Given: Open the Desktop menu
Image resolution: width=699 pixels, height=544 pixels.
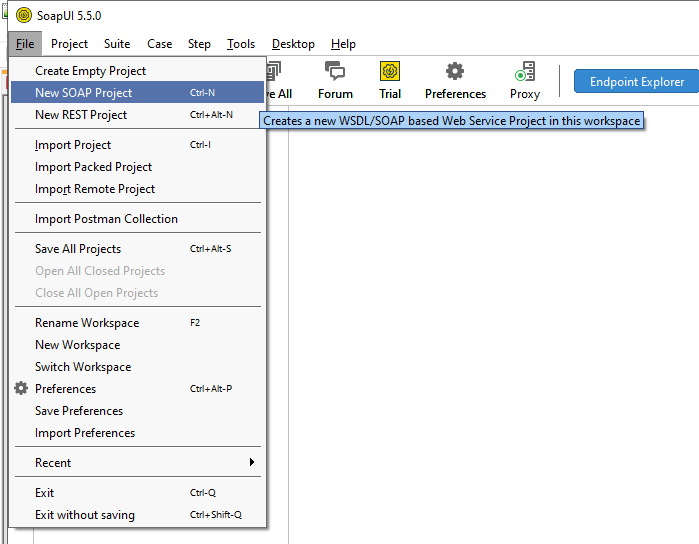Looking at the screenshot, I should coord(293,44).
